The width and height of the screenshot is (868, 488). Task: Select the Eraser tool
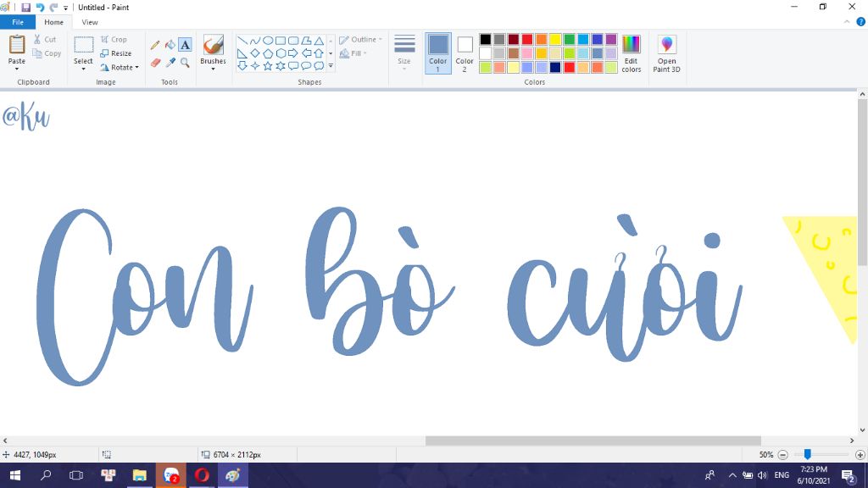(155, 63)
